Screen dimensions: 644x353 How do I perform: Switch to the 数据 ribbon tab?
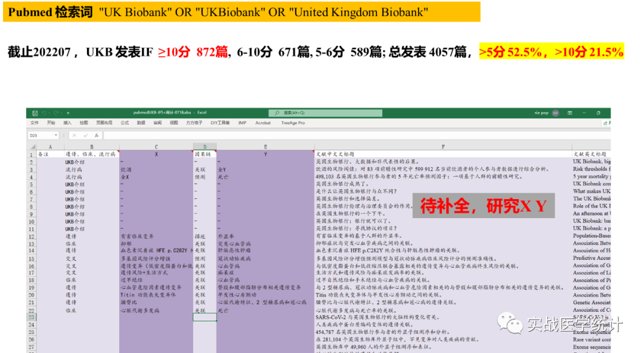(x=141, y=123)
